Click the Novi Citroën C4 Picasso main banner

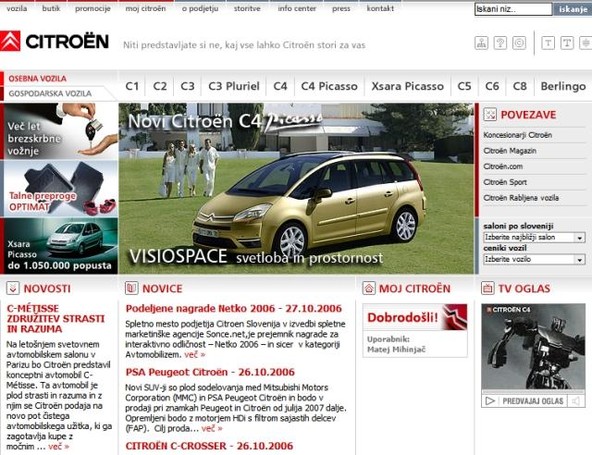coord(296,188)
